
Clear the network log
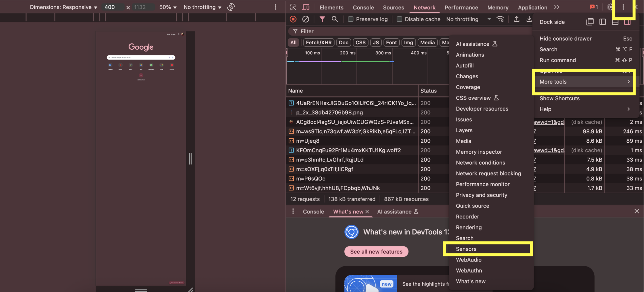(306, 19)
